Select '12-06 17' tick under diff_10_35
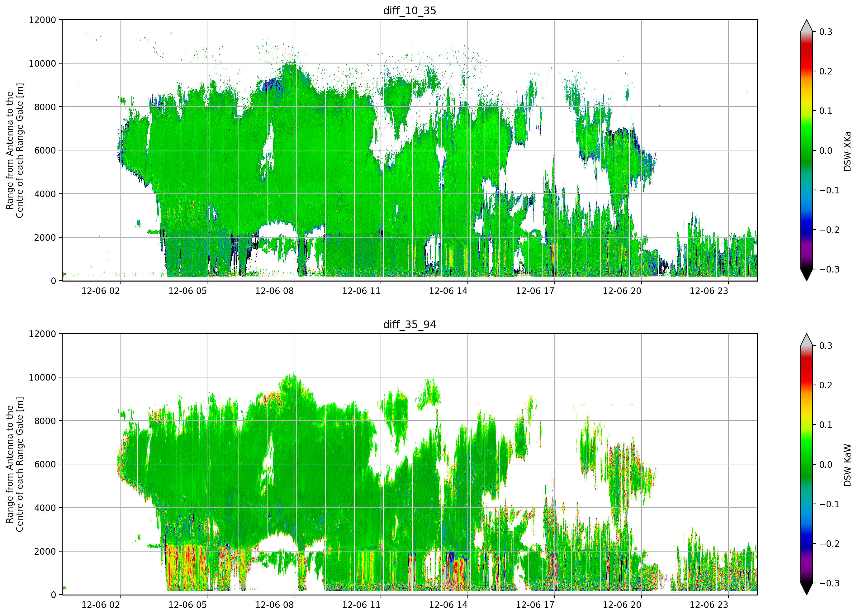 point(535,291)
